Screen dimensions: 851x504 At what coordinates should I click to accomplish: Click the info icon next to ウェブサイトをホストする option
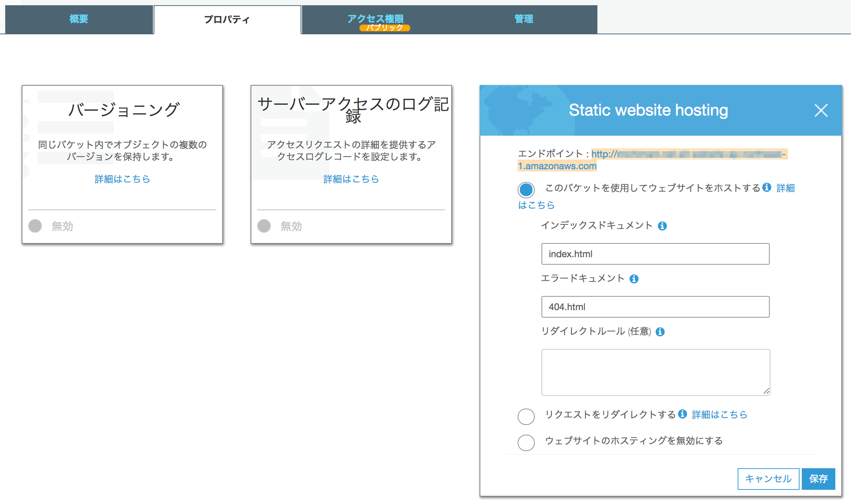tap(767, 188)
